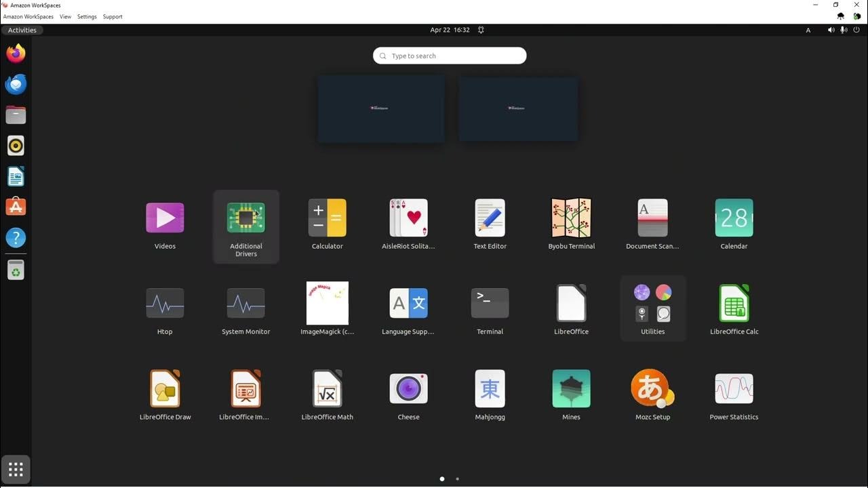Open LibreOffice Draw
Screen dimensions: 868x488
tap(165, 389)
